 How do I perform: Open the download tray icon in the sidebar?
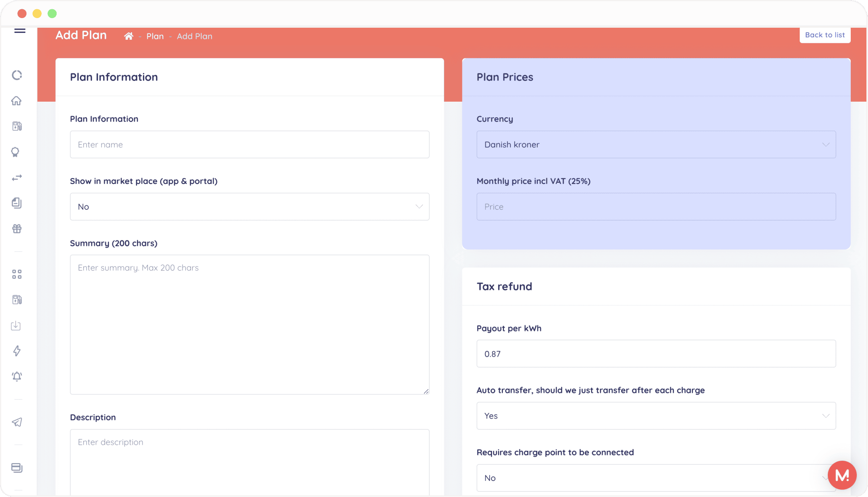[x=16, y=325]
